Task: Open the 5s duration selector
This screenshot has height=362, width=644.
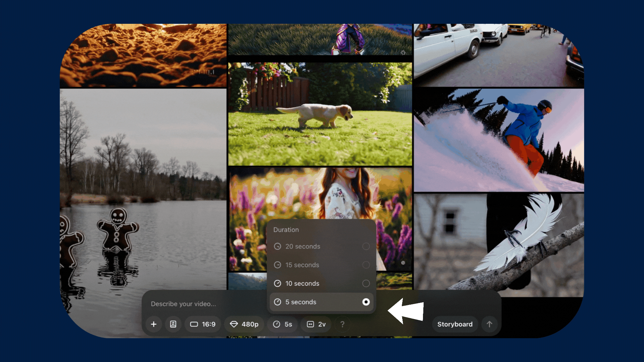Action: [282, 324]
